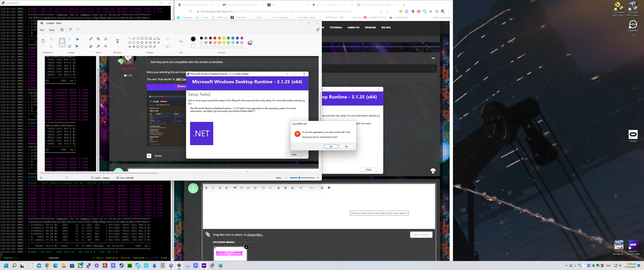Click the Code icon in editor toolbar

[248, 188]
